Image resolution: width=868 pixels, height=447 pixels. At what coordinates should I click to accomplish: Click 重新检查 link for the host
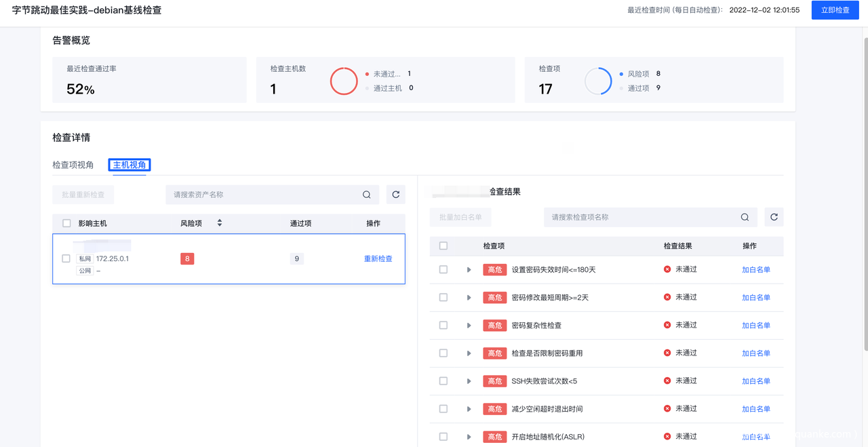pyautogui.click(x=378, y=258)
